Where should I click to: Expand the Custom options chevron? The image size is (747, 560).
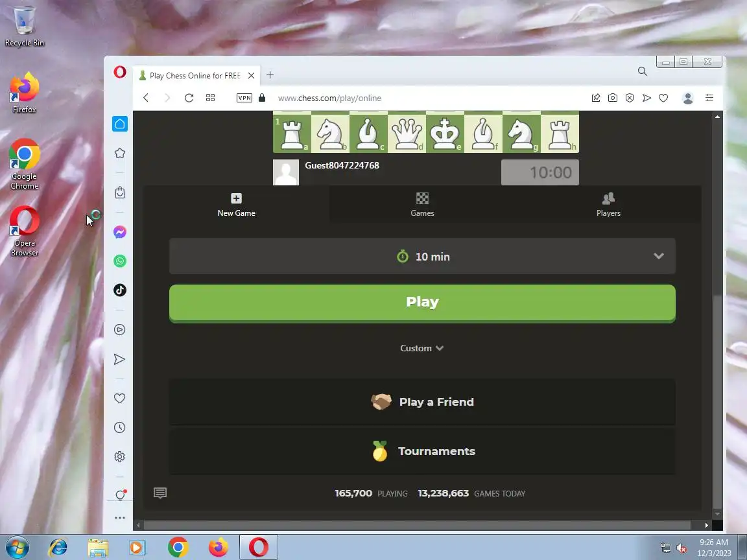click(x=422, y=348)
